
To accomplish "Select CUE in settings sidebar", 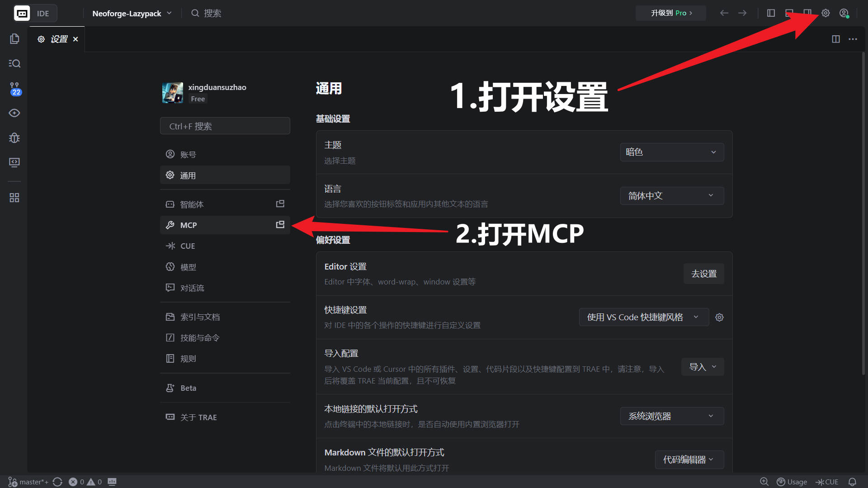I will 225,246.
